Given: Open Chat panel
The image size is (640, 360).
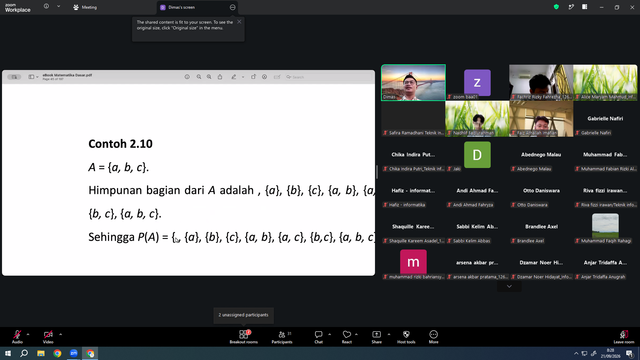Looking at the screenshot, I should (318, 337).
